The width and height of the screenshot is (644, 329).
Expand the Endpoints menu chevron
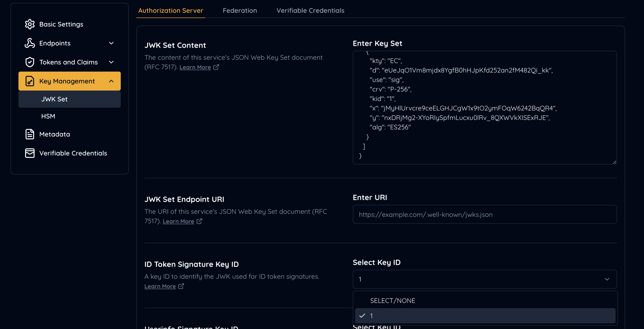(x=111, y=43)
